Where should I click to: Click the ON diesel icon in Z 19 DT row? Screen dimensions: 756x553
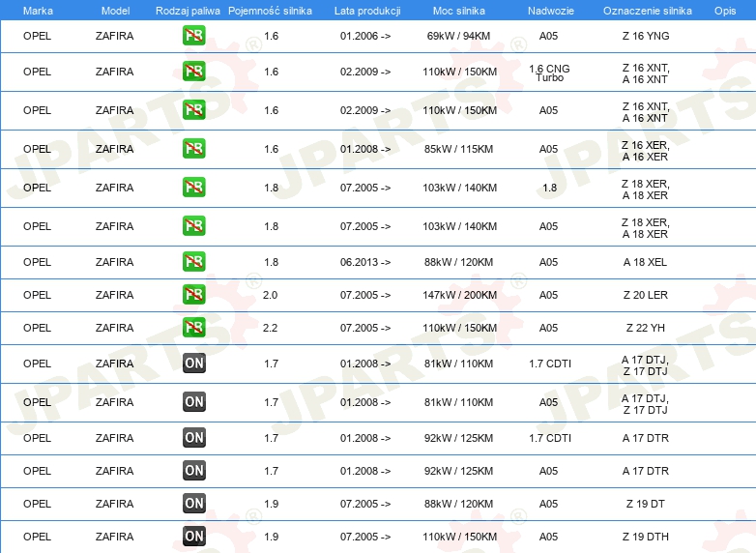(194, 503)
